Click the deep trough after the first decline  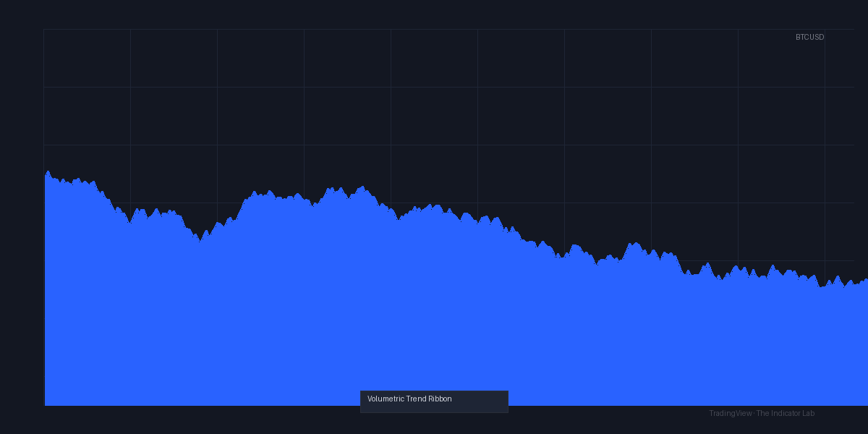click(x=200, y=240)
